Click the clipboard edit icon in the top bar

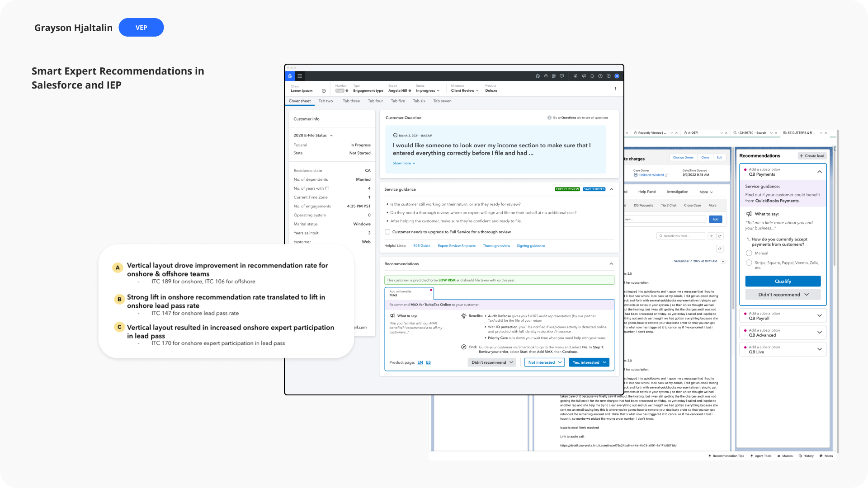538,76
